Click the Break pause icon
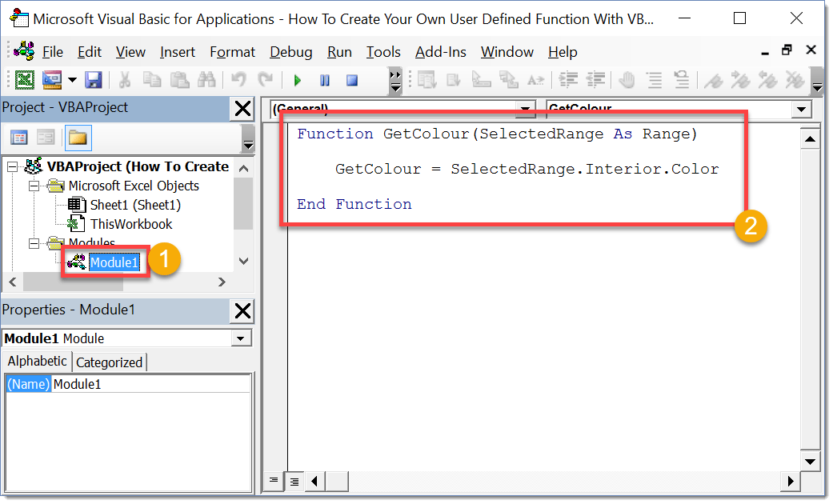 pyautogui.click(x=325, y=80)
